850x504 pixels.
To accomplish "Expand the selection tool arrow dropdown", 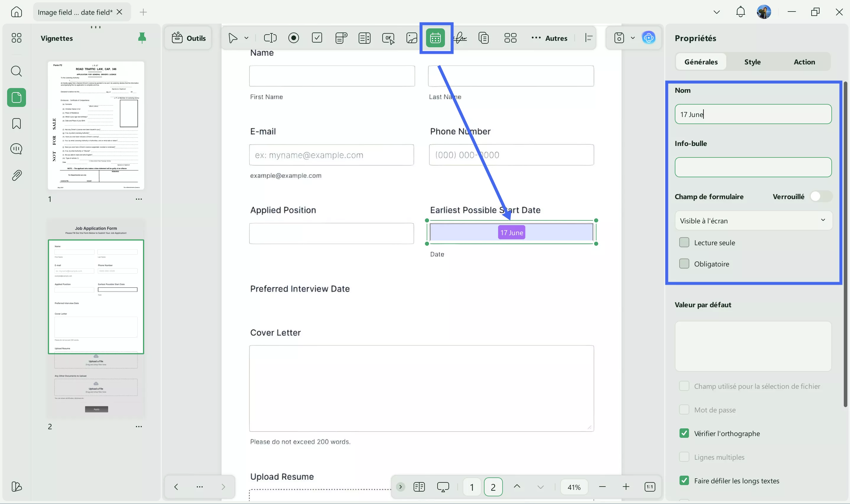I will pyautogui.click(x=246, y=38).
